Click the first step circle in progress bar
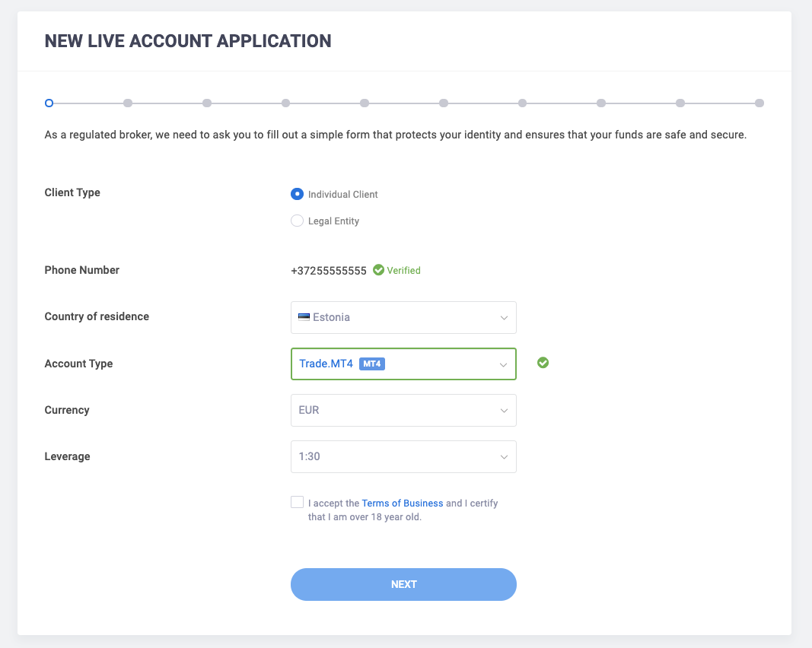Image resolution: width=812 pixels, height=648 pixels. coord(49,103)
